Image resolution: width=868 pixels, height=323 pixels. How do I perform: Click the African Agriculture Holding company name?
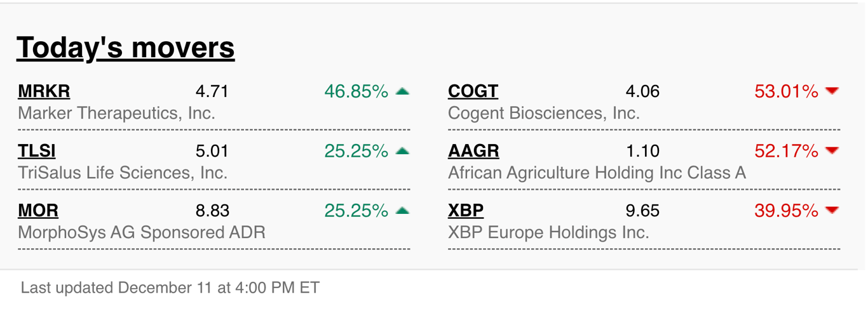pos(597,173)
